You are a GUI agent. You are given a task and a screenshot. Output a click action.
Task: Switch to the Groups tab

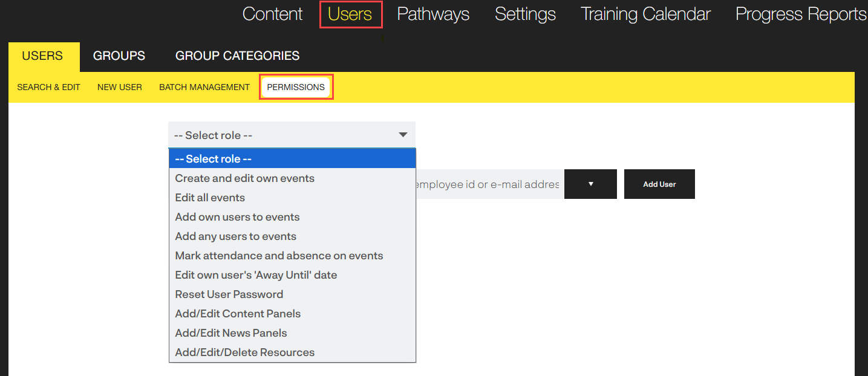[x=119, y=56]
